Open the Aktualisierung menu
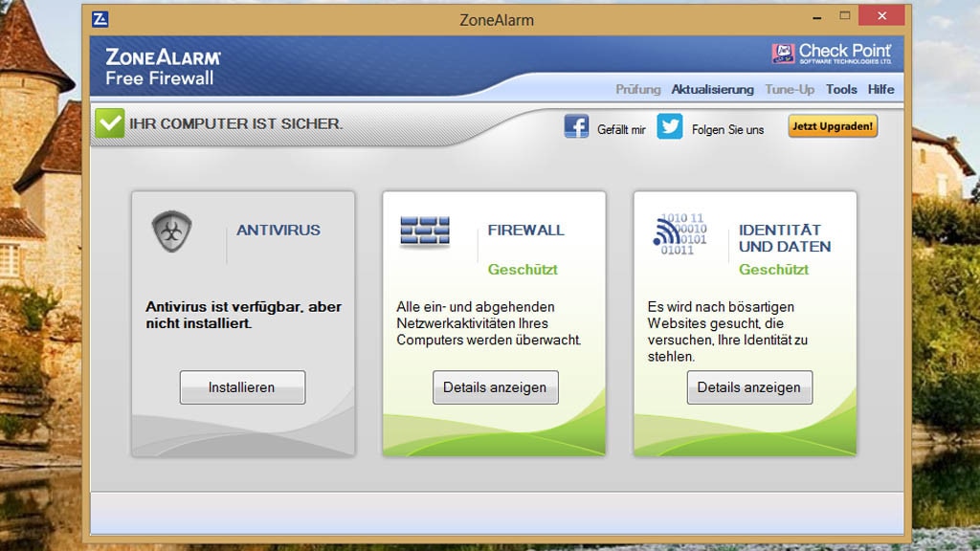This screenshot has width=980, height=551. click(712, 89)
